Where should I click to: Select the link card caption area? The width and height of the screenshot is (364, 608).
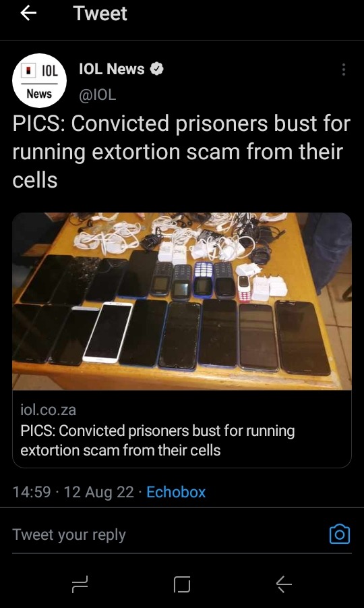tap(182, 429)
